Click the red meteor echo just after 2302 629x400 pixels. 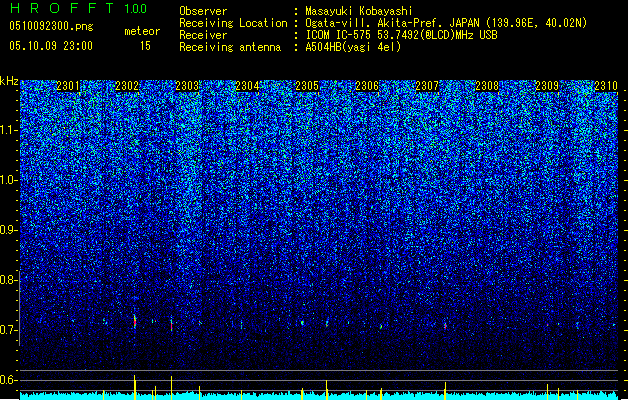click(135, 322)
